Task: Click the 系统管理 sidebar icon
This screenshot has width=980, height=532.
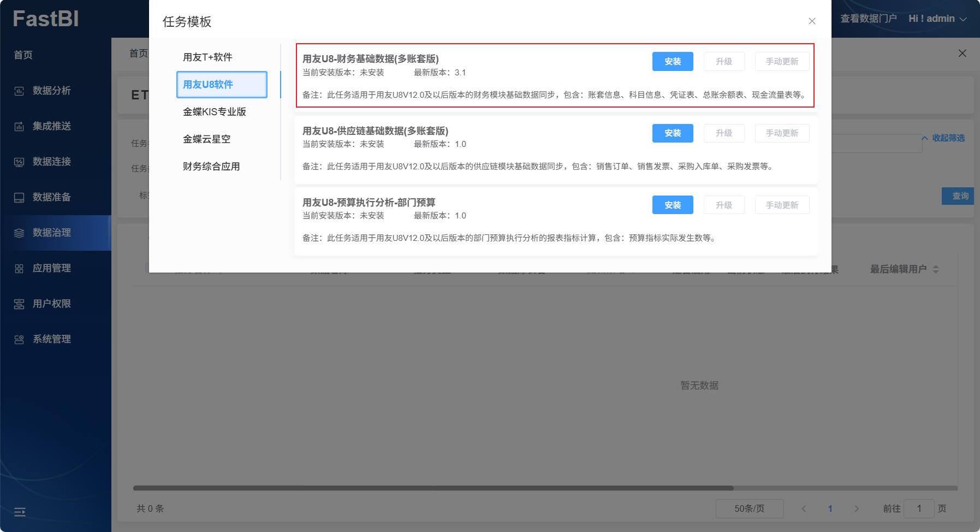Action: click(x=19, y=340)
